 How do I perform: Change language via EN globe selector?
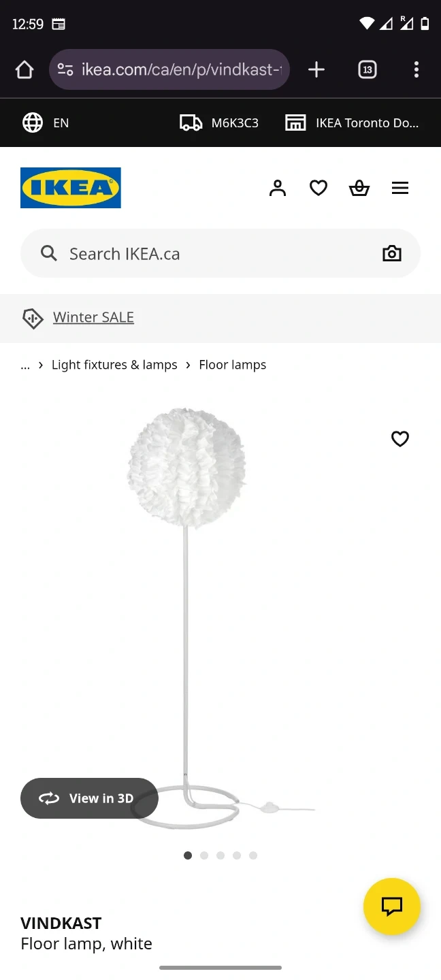46,122
